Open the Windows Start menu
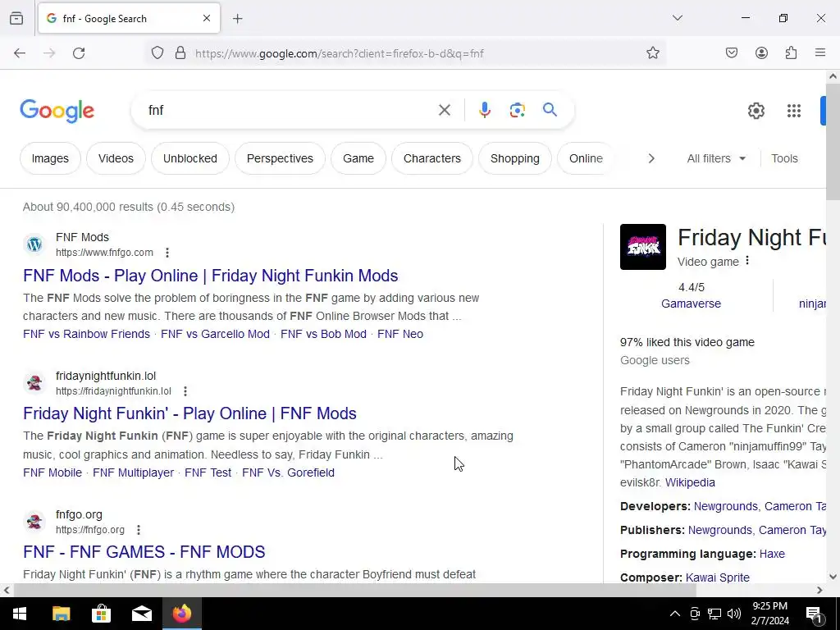Image resolution: width=840 pixels, height=630 pixels. (20, 614)
